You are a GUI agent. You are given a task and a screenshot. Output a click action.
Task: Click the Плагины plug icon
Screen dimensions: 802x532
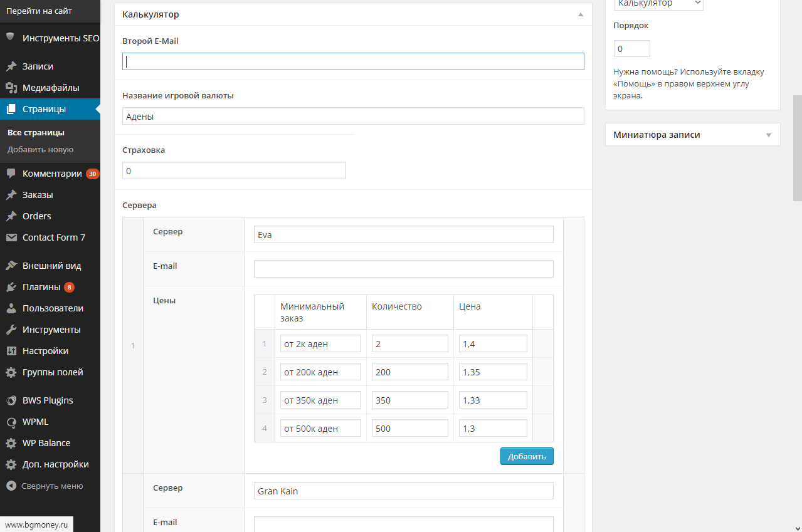(x=11, y=287)
